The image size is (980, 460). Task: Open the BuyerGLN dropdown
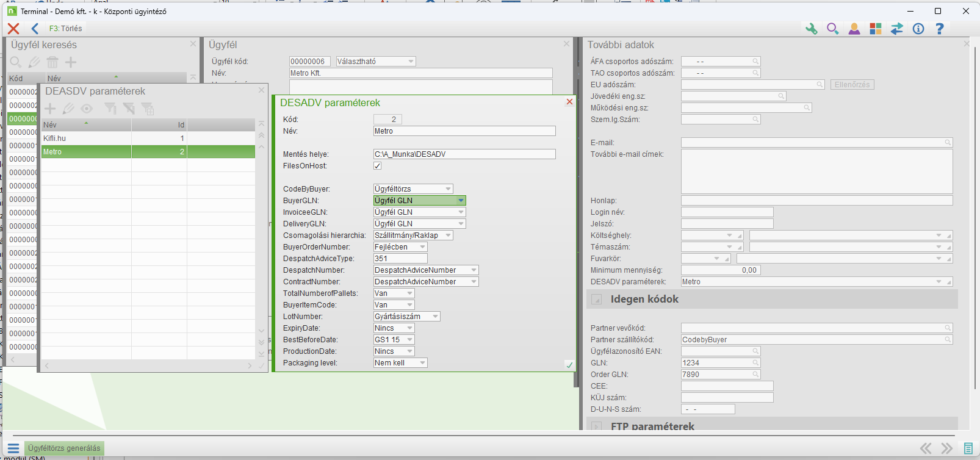(x=461, y=201)
